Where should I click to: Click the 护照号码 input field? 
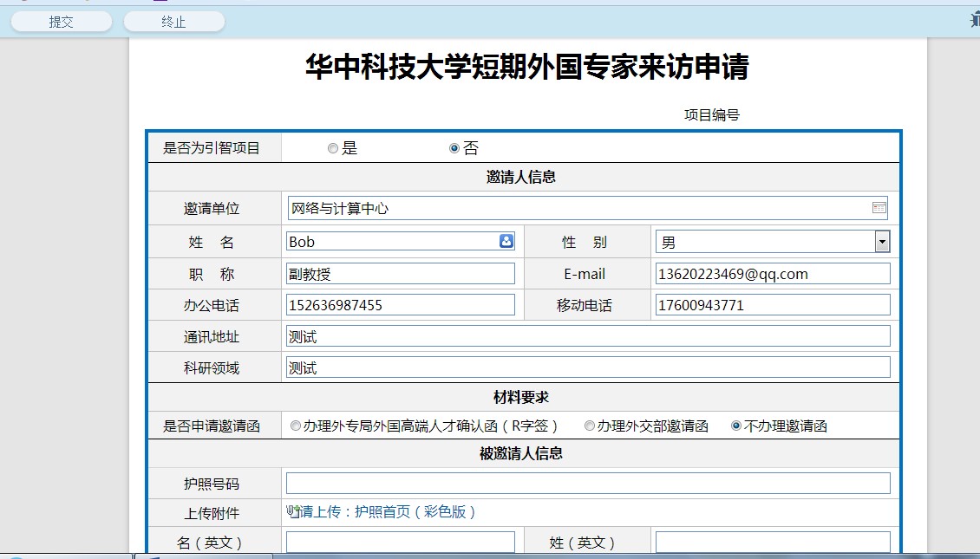click(x=588, y=484)
